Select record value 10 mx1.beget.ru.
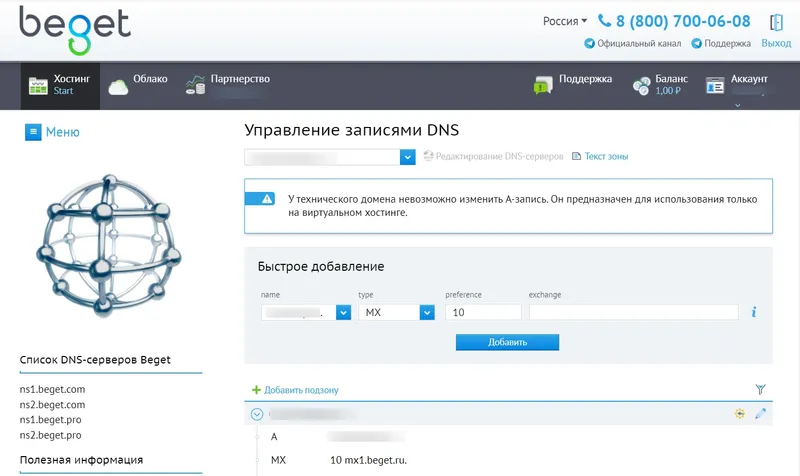Image resolution: width=800 pixels, height=476 pixels. click(368, 460)
